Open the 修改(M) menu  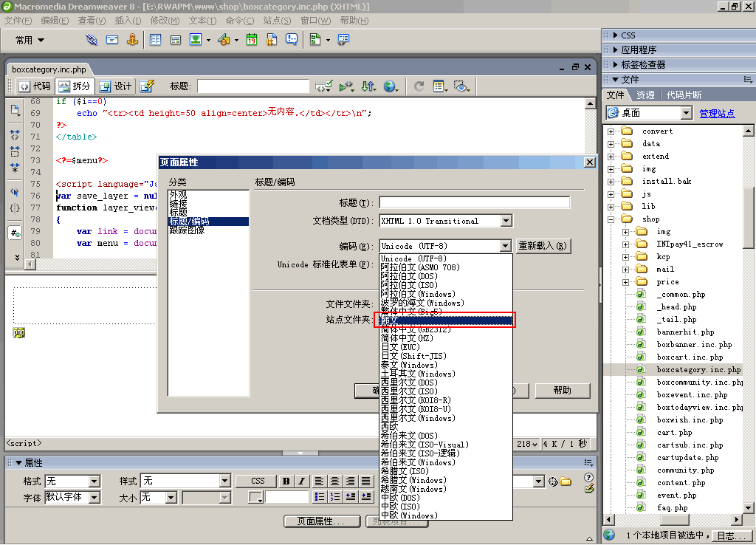(x=165, y=21)
